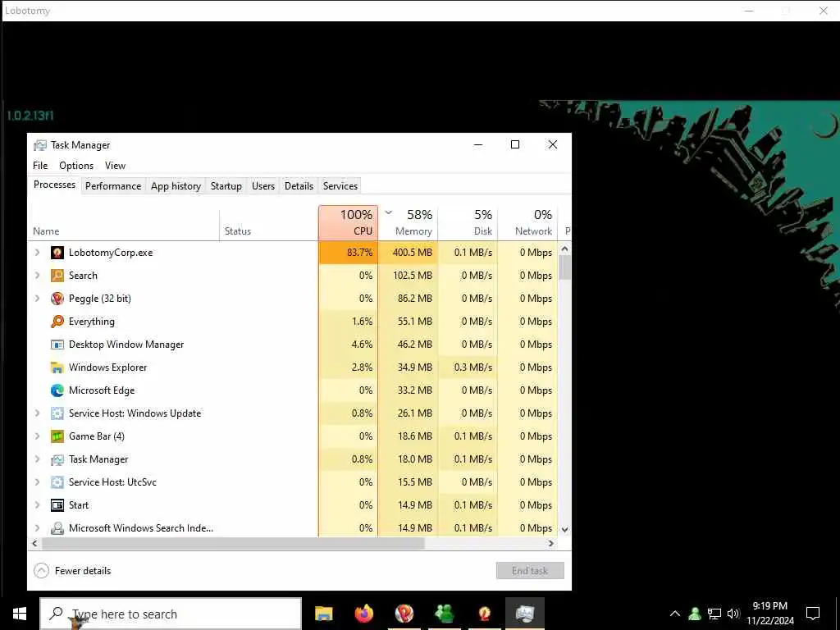
Task: Switch to the Details tab
Action: tap(299, 186)
